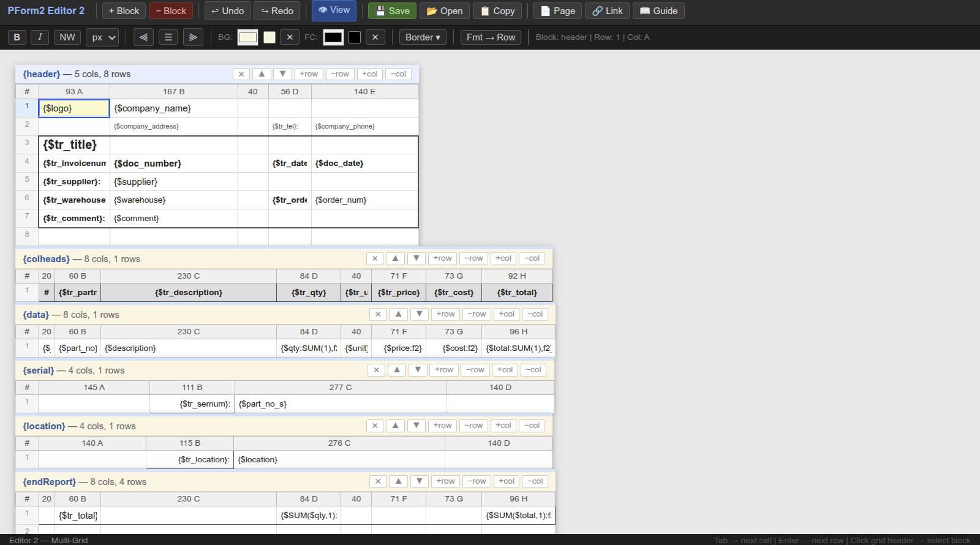Select colheads column 230 C header
This screenshot has width=980, height=545.
pos(189,276)
